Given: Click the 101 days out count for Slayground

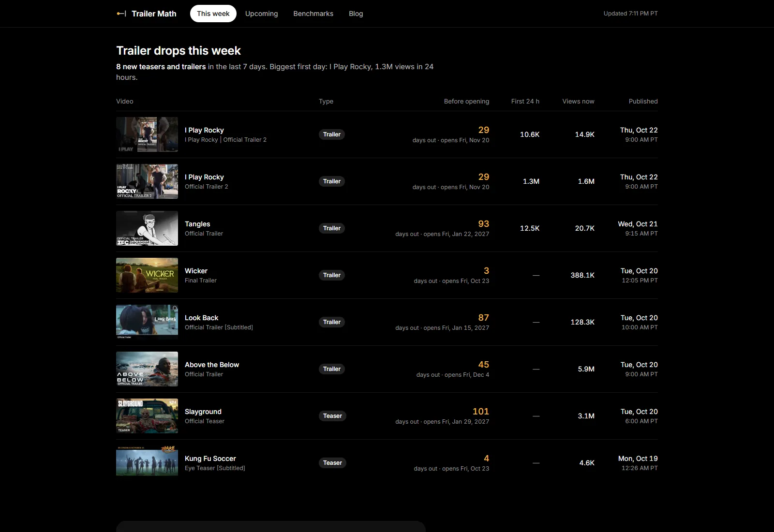Looking at the screenshot, I should (481, 412).
